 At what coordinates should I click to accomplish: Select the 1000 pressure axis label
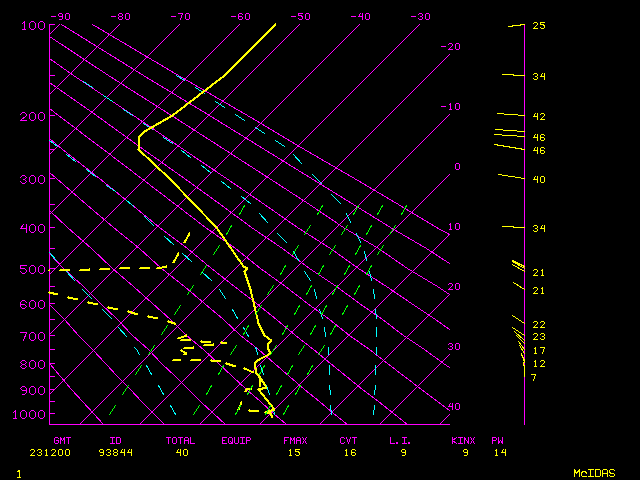coord(31,414)
